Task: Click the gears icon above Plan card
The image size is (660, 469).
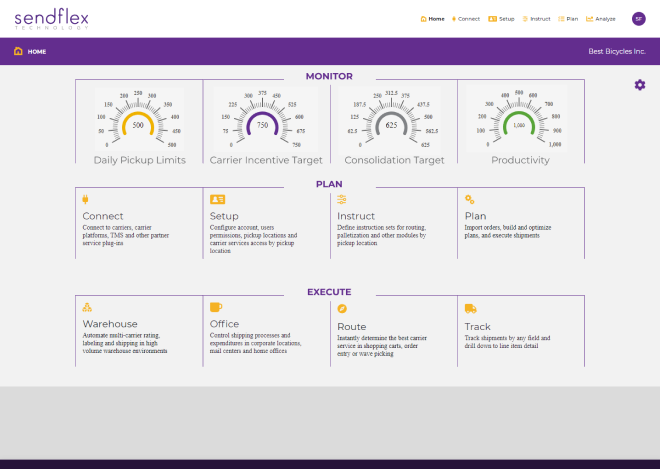Action: [x=470, y=199]
